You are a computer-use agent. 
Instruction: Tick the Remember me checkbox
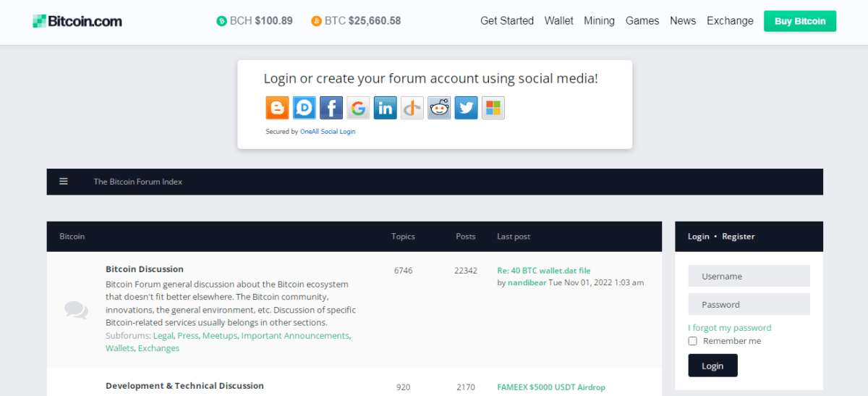point(692,341)
